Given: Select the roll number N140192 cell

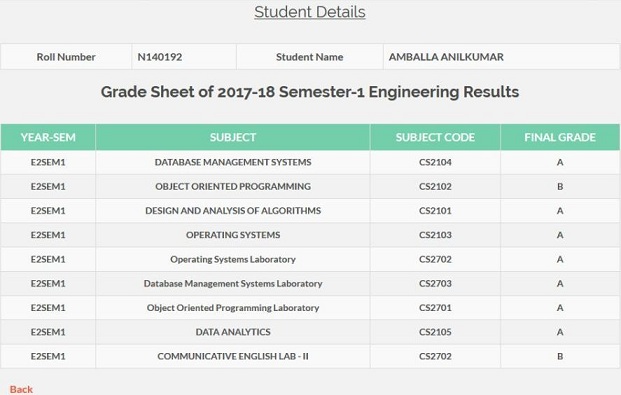Looking at the screenshot, I should pos(184,57).
